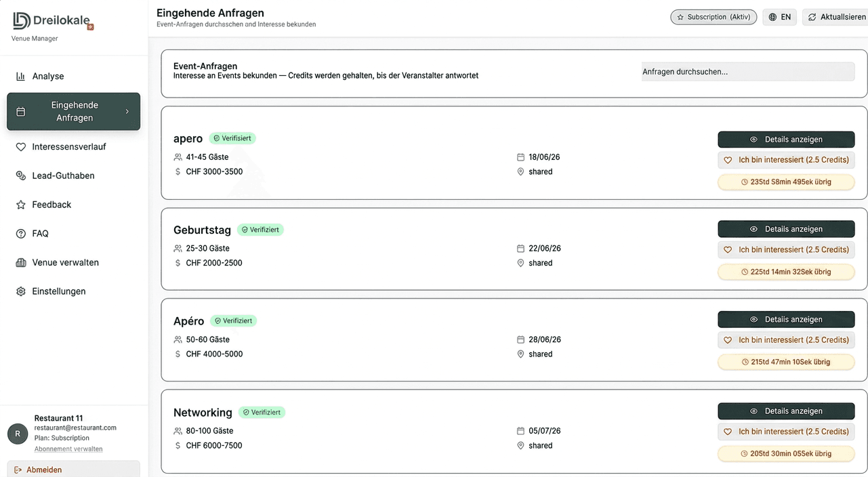Image resolution: width=868 pixels, height=477 pixels.
Task: Click the bar chart icon beside Analyse
Action: pos(20,77)
